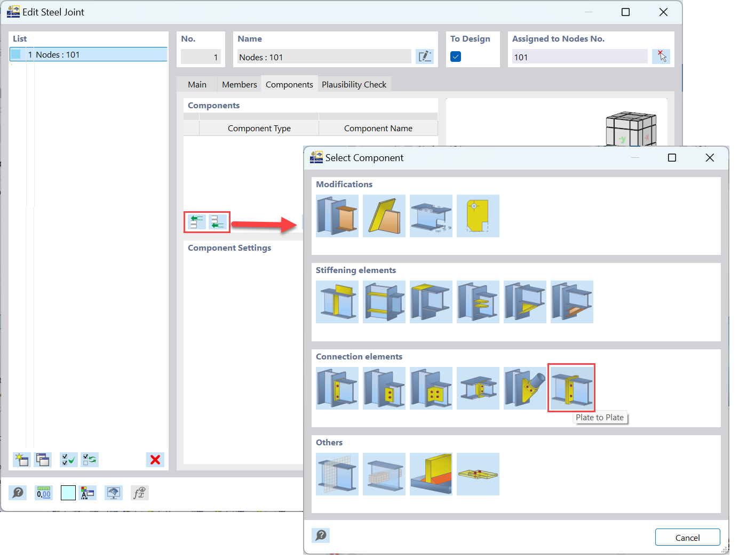Screen dimensions: 747x560
Task: Close the Select Component dialog
Action: pyautogui.click(x=710, y=158)
